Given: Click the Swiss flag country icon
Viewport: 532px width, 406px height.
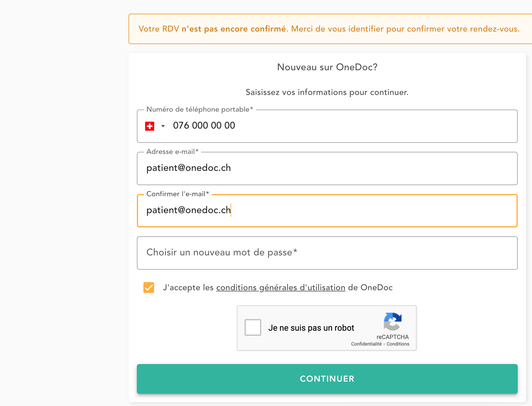Looking at the screenshot, I should click(150, 126).
